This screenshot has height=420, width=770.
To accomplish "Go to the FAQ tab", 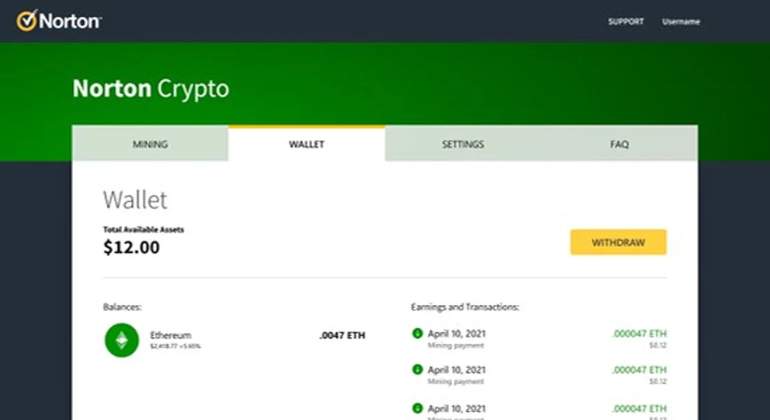I will pos(619,144).
